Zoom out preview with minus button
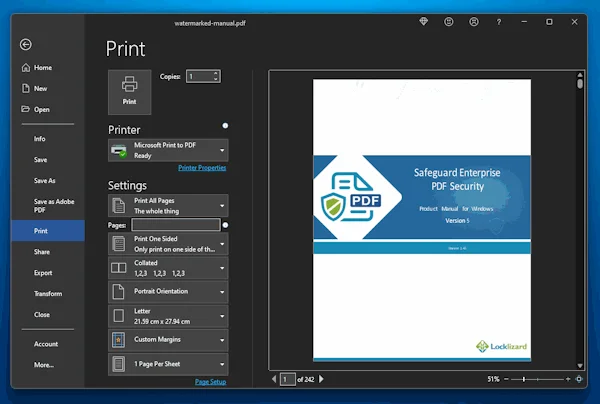This screenshot has width=600, height=404. click(506, 379)
